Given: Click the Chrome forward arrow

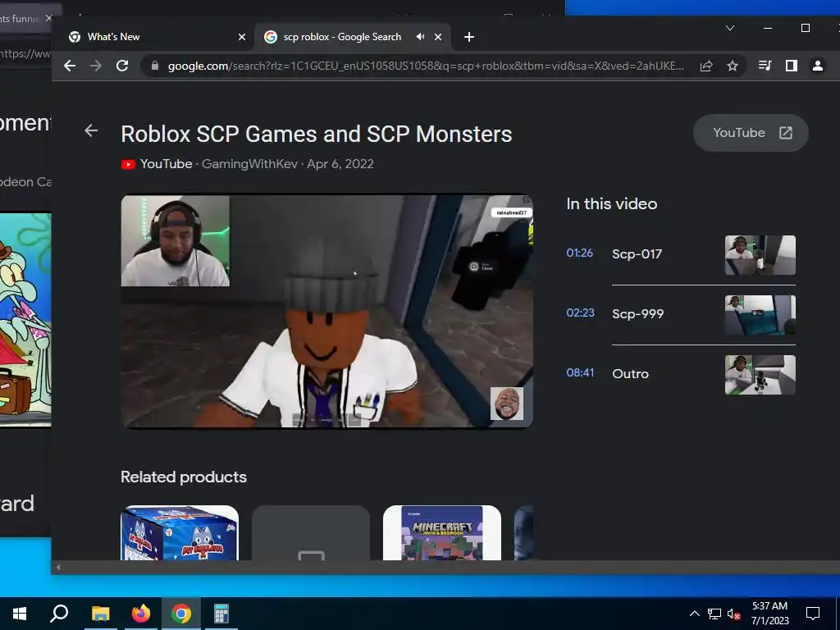Looking at the screenshot, I should 96,66.
